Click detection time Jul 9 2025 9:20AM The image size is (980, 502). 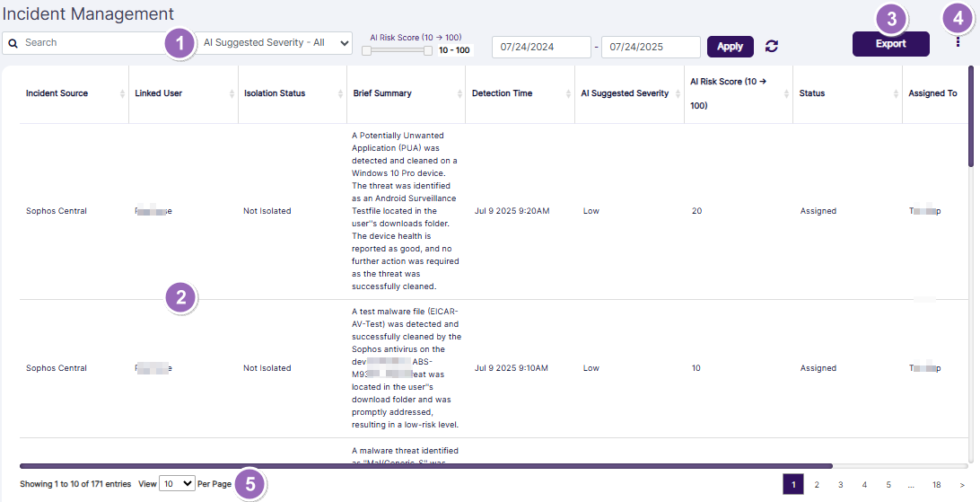tap(512, 211)
